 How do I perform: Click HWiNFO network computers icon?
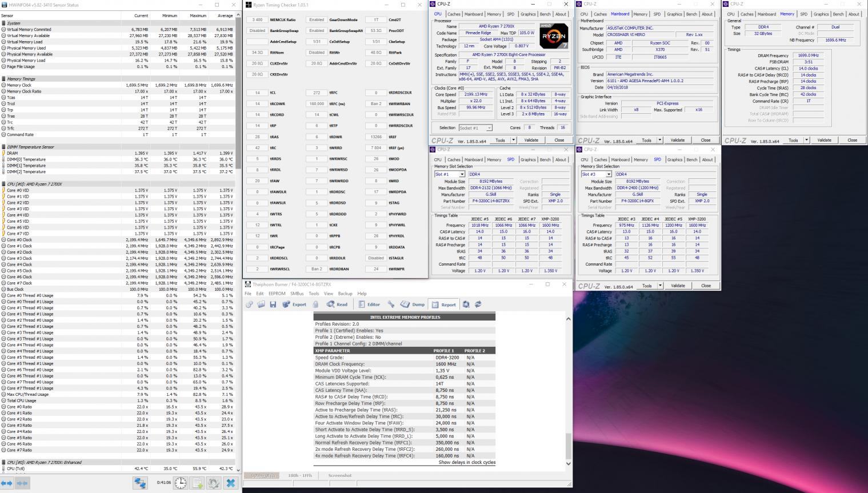point(140,483)
